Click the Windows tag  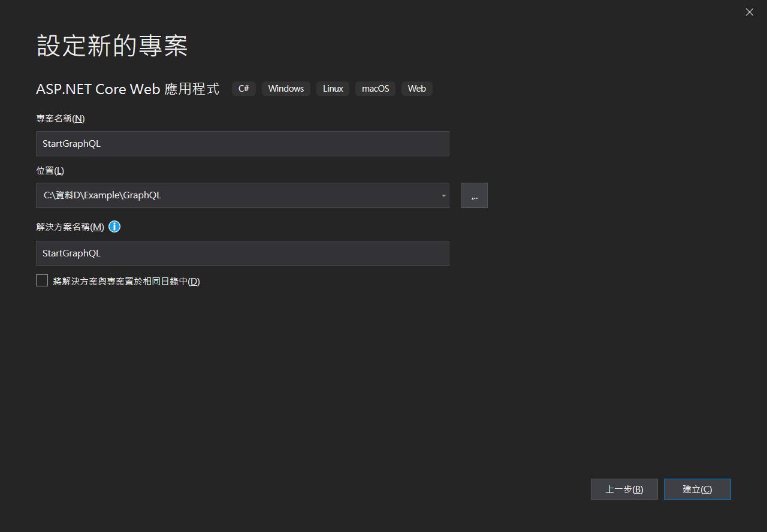[x=286, y=89]
